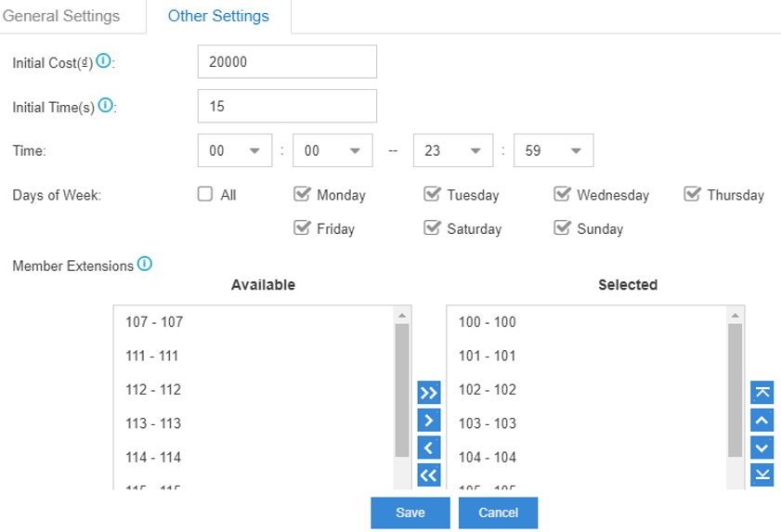This screenshot has height=532, width=781.
Task: Move selected extension to top
Action: 761,393
